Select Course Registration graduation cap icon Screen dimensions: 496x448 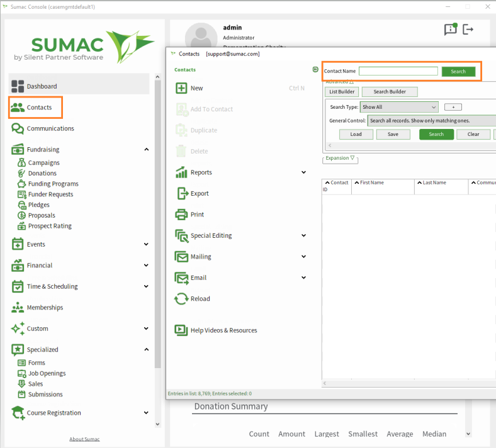[x=18, y=413]
